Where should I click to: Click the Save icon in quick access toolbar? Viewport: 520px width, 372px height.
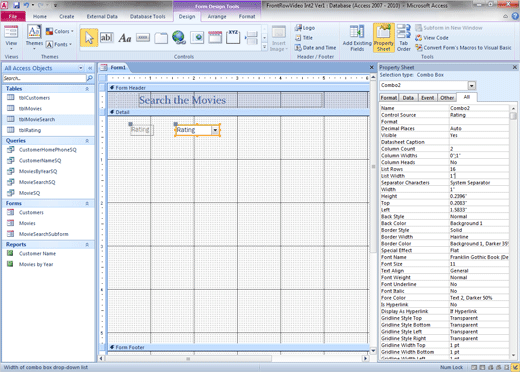(16, 5)
